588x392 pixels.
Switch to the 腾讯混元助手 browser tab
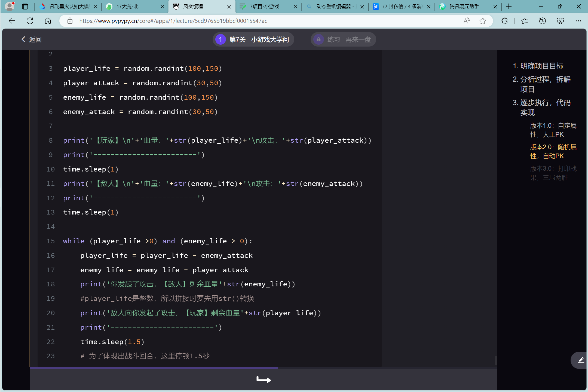tap(464, 7)
